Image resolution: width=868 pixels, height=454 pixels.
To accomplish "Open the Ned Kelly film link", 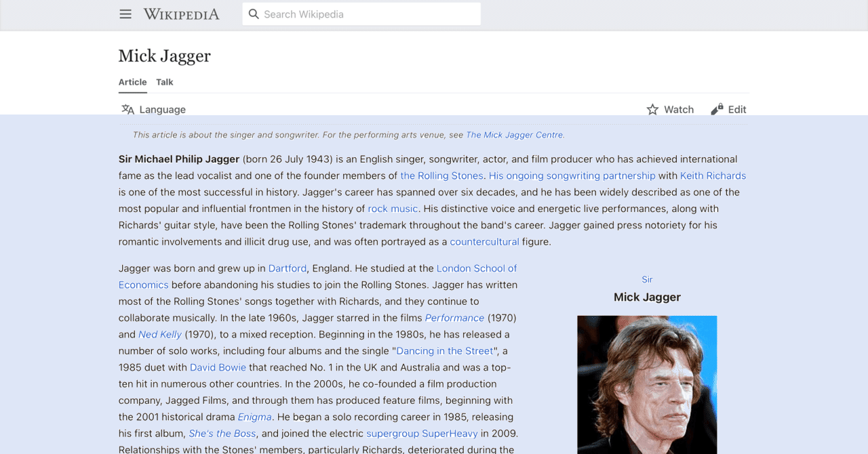I will (x=160, y=334).
